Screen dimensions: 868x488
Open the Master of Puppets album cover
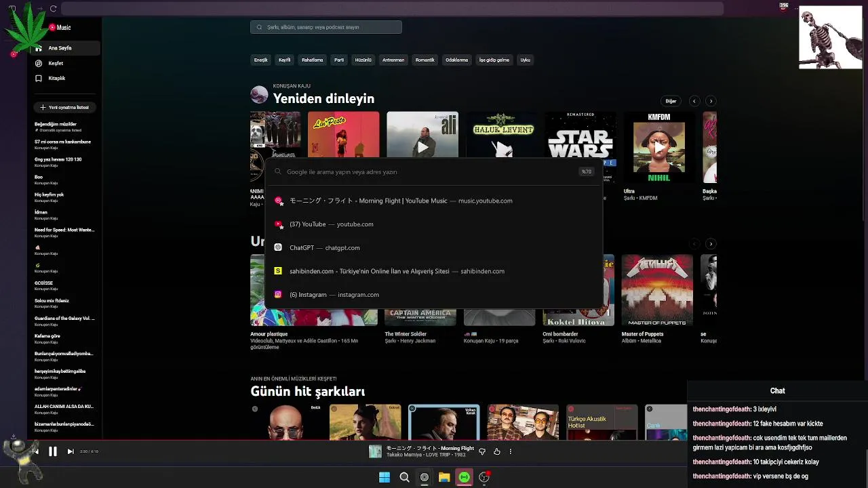coord(657,290)
